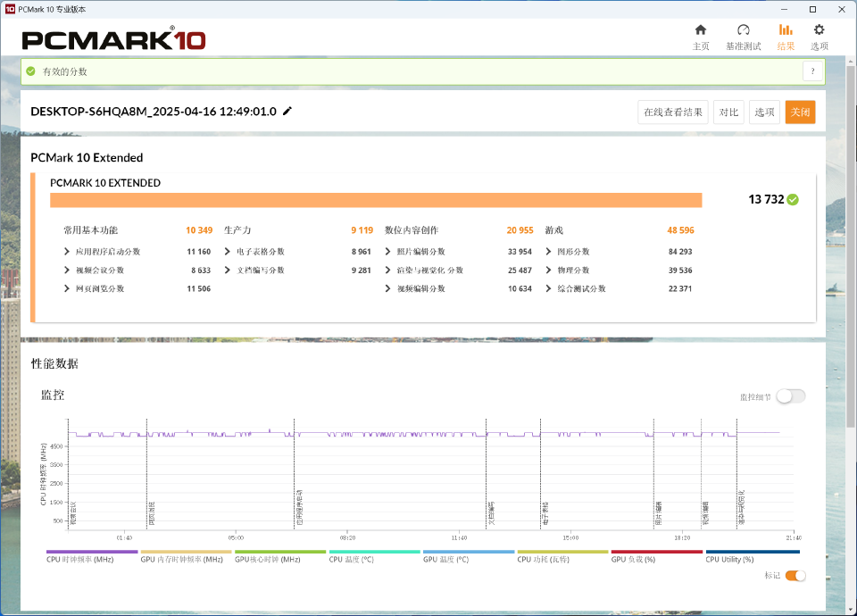Click the CPU 时钟频率 legend swatch

point(92,552)
